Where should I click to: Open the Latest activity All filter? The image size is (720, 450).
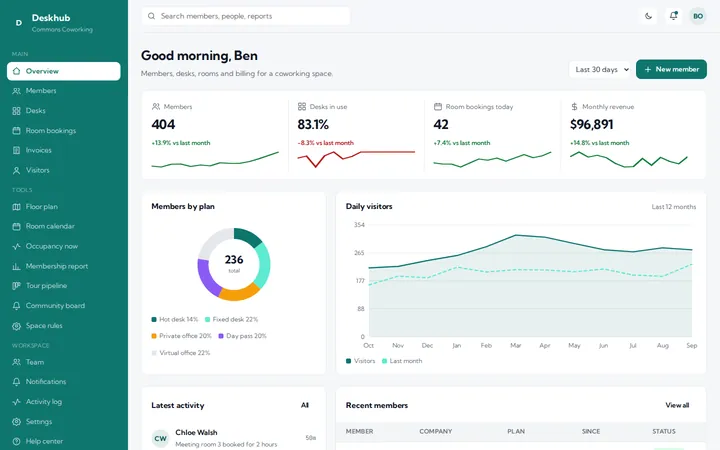(x=305, y=405)
